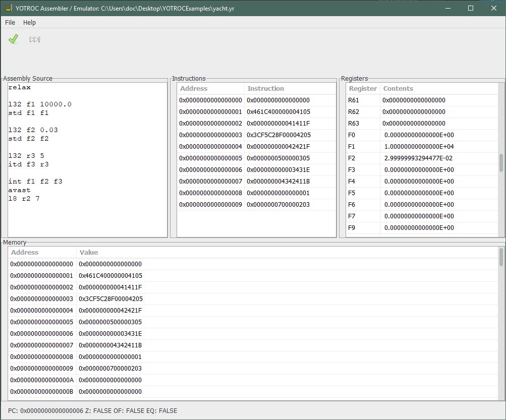Select memory address 0x0000000000000000 row
The width and height of the screenshot is (506, 420).
pyautogui.click(x=253, y=264)
